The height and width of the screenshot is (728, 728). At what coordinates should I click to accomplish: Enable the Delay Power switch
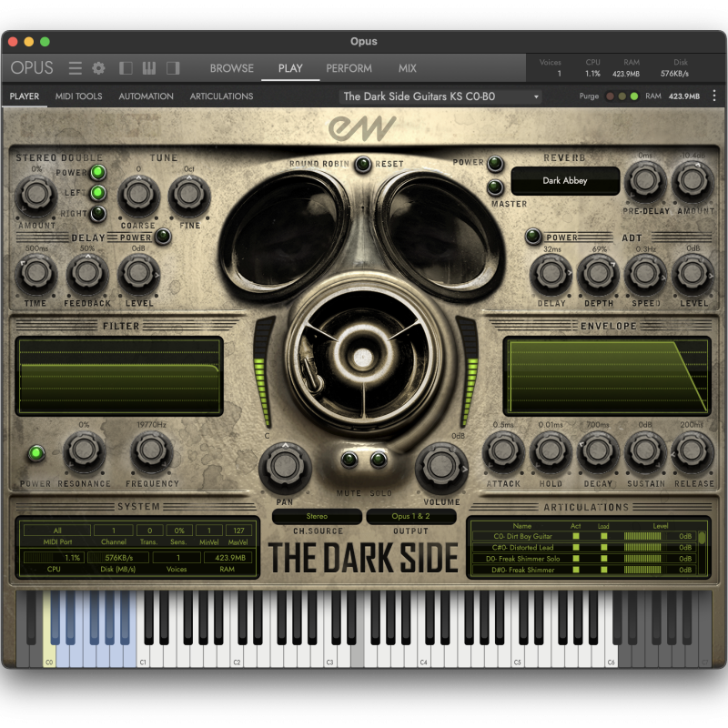pos(163,237)
